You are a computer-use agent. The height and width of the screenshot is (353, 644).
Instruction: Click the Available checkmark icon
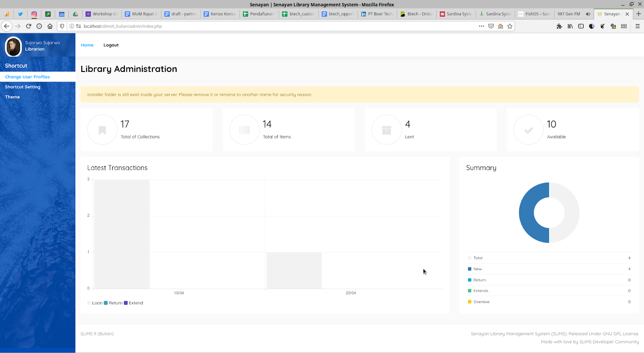point(528,130)
